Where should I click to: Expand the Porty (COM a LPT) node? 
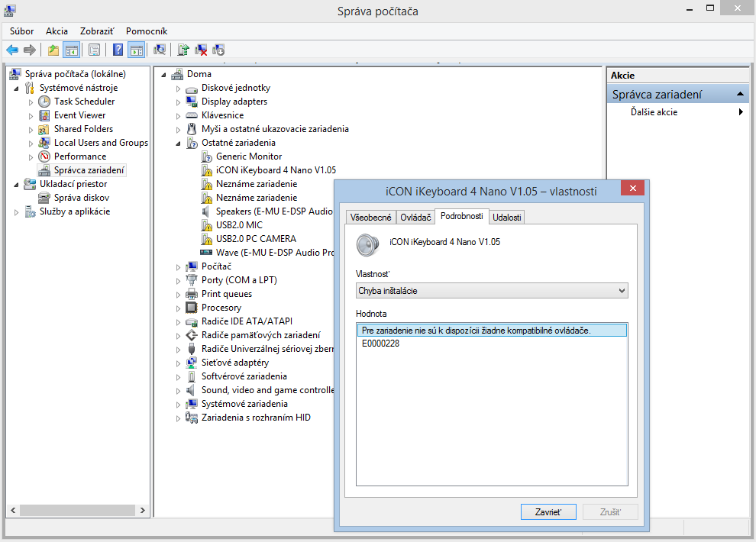179,281
